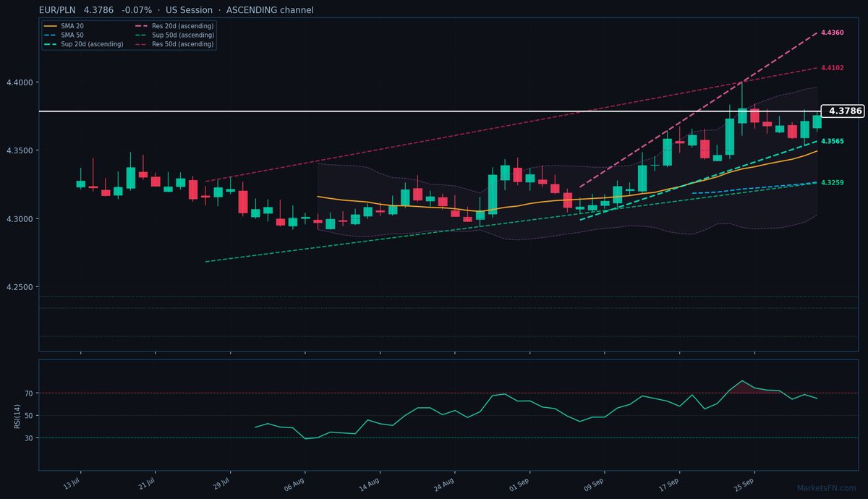Click the 4.3565 support level label

coord(832,141)
